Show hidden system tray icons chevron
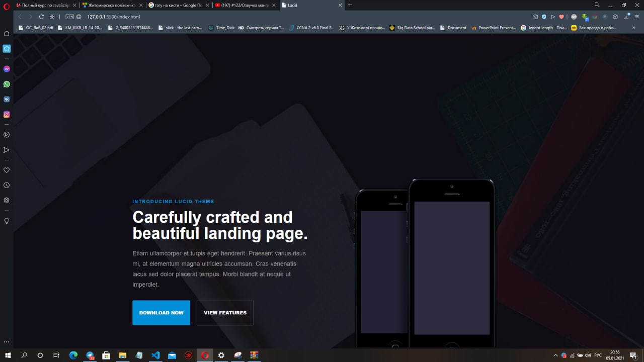644x362 pixels. (x=555, y=355)
